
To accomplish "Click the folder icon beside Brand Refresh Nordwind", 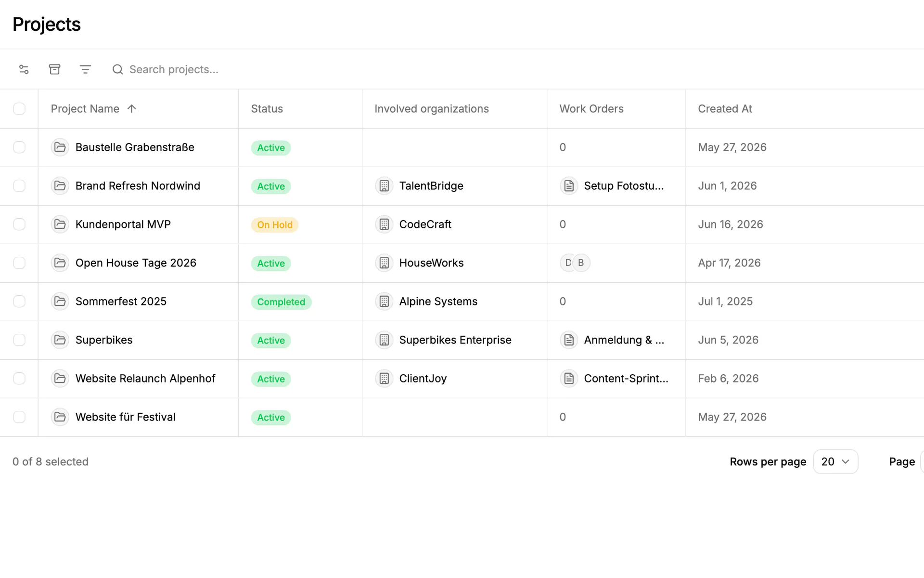I will click(x=60, y=185).
